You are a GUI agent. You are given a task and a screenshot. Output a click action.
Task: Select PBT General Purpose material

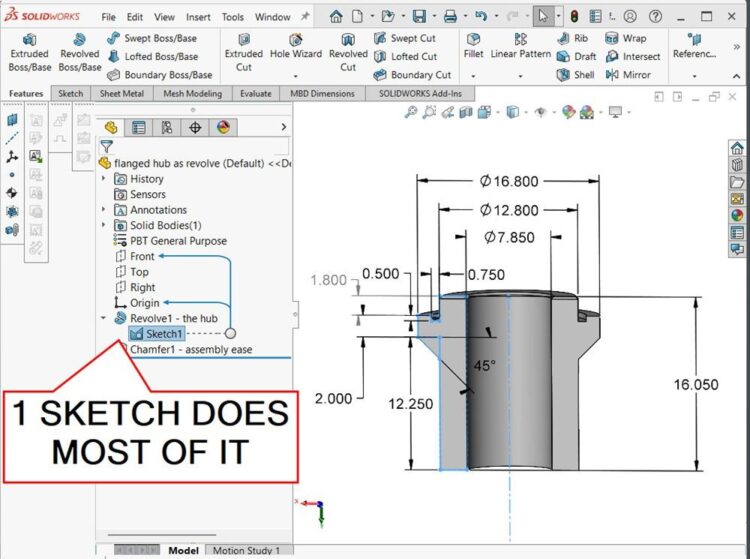(170, 241)
